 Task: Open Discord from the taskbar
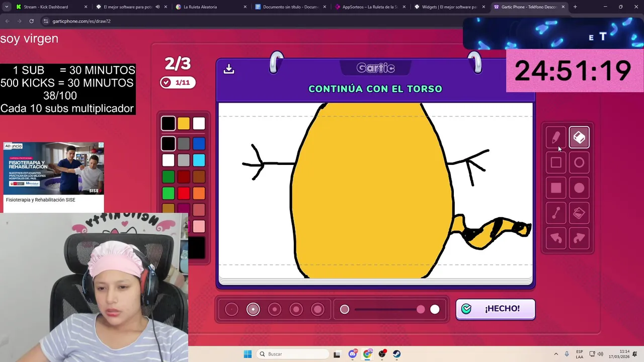(x=353, y=354)
